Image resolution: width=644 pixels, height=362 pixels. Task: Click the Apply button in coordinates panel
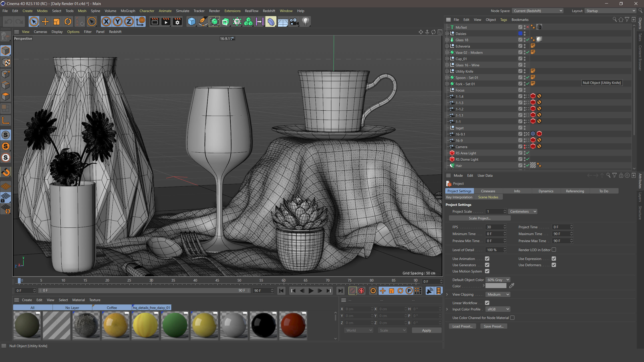(426, 330)
